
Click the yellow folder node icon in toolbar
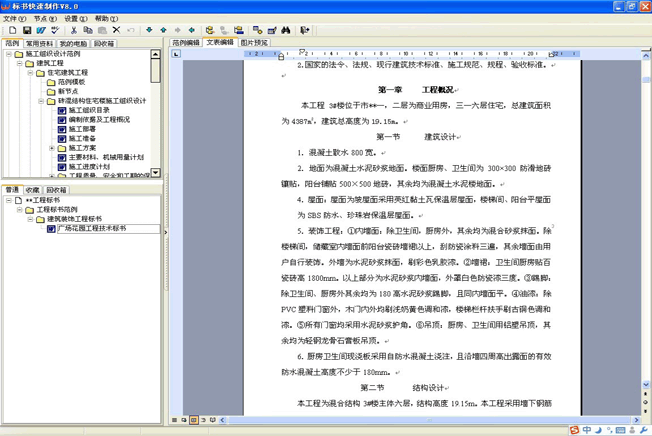210,30
